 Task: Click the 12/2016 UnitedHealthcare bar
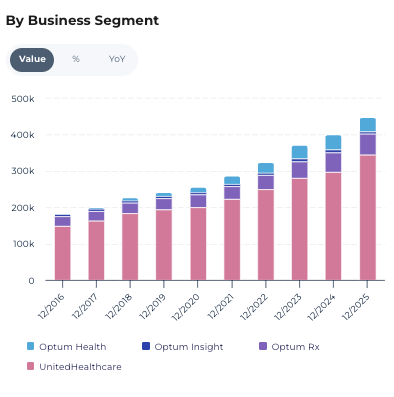coord(63,253)
